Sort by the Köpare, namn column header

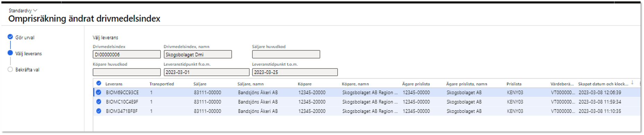point(355,84)
